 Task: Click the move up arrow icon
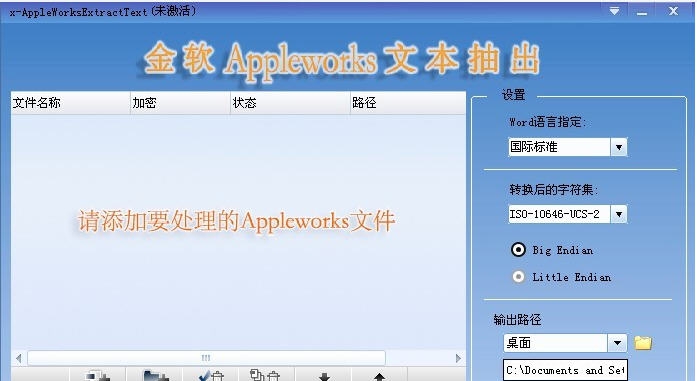point(379,377)
